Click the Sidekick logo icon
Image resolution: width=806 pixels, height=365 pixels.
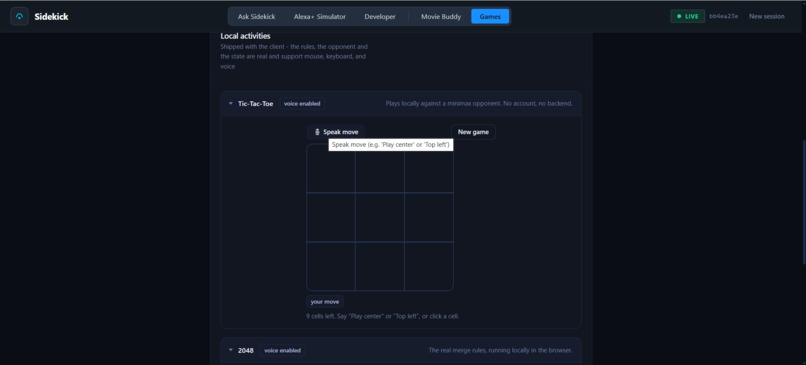point(20,16)
